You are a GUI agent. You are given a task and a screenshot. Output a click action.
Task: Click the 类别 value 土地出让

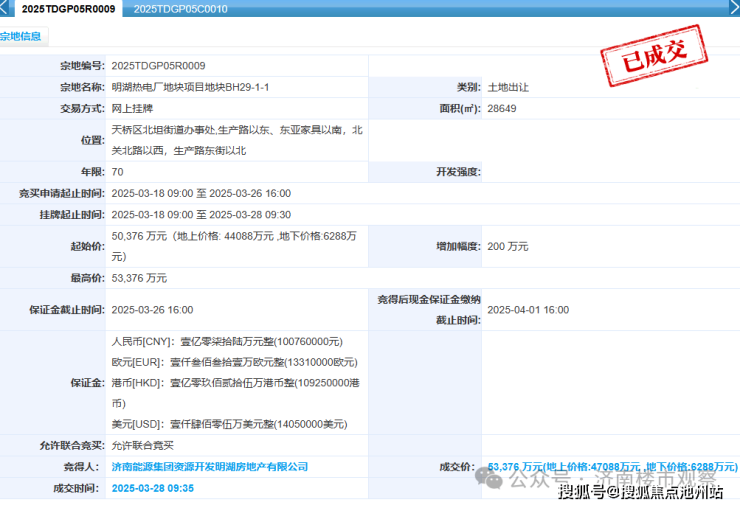tap(508, 87)
